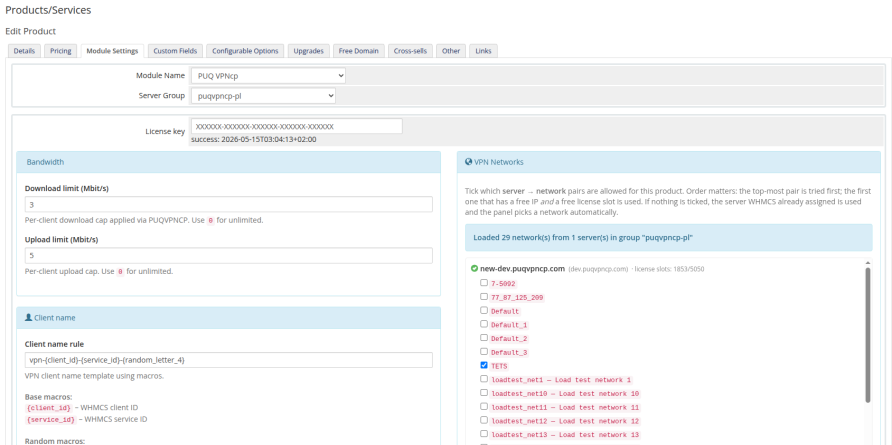Click the new-dev.puqvpncp.com server name
The image size is (892, 445).
(522, 269)
